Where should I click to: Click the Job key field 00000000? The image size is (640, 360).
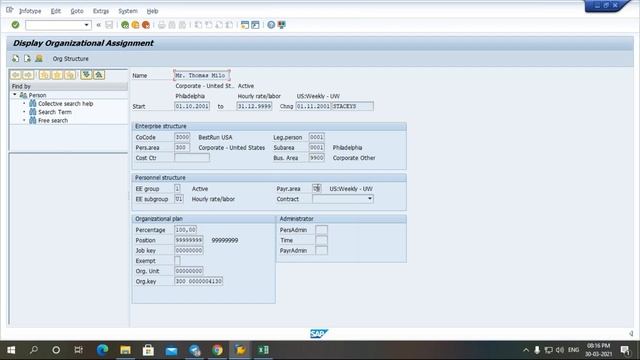(x=189, y=250)
